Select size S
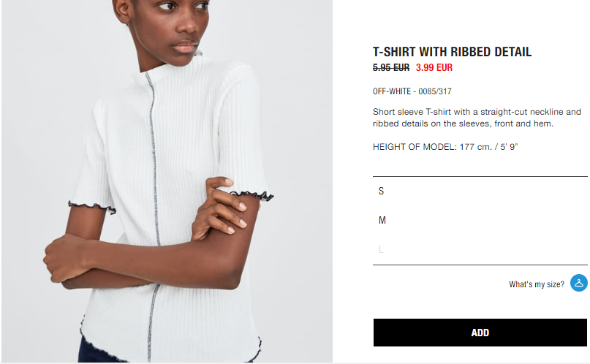The image size is (590, 364). (x=480, y=191)
